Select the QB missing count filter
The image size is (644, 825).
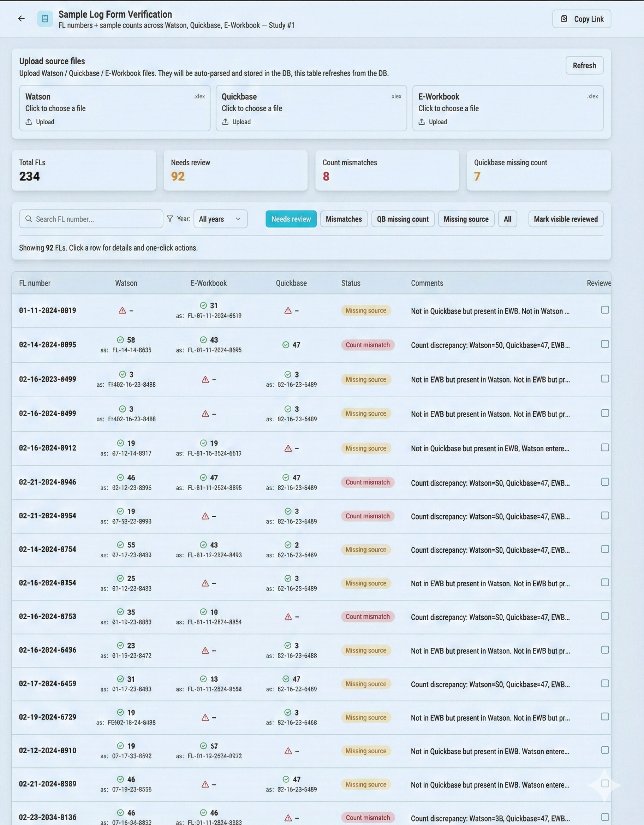[402, 219]
